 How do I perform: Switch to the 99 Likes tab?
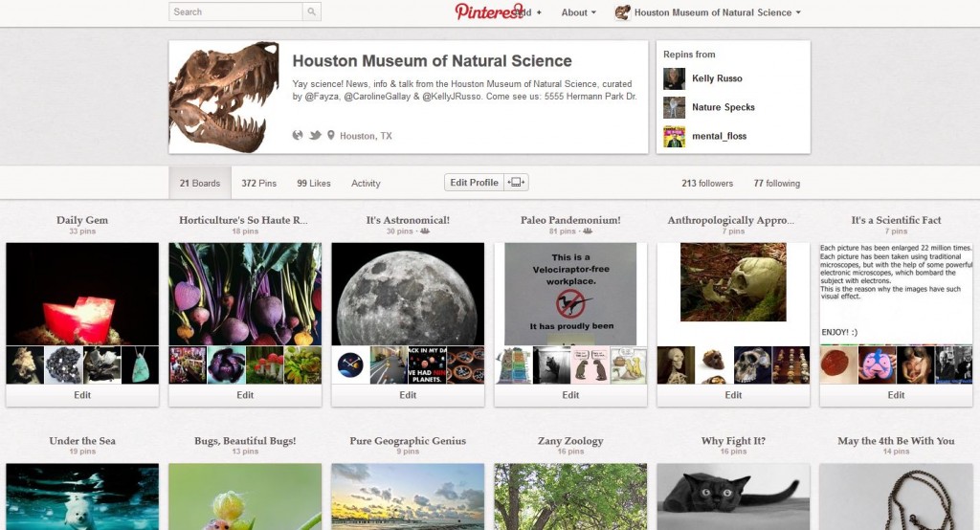[313, 184]
